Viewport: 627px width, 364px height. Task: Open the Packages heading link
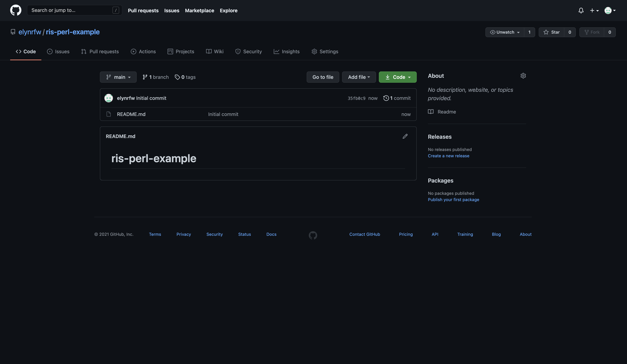tap(441, 180)
